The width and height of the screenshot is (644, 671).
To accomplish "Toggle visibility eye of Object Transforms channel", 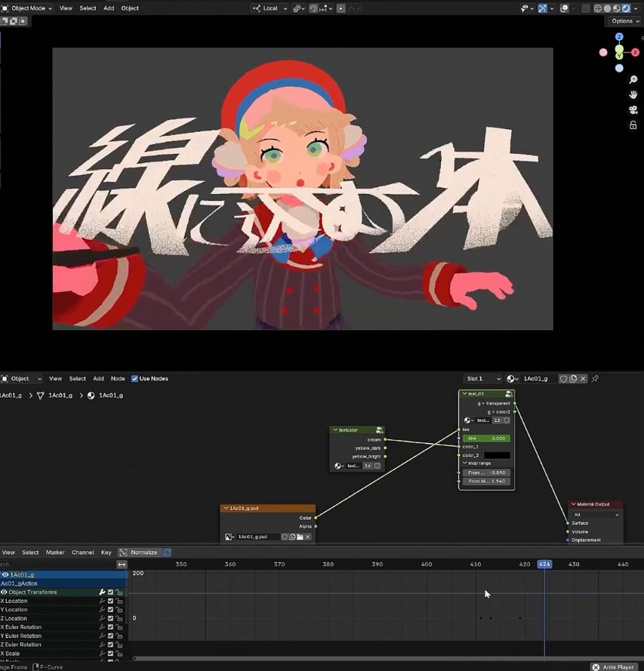I will click(5, 592).
